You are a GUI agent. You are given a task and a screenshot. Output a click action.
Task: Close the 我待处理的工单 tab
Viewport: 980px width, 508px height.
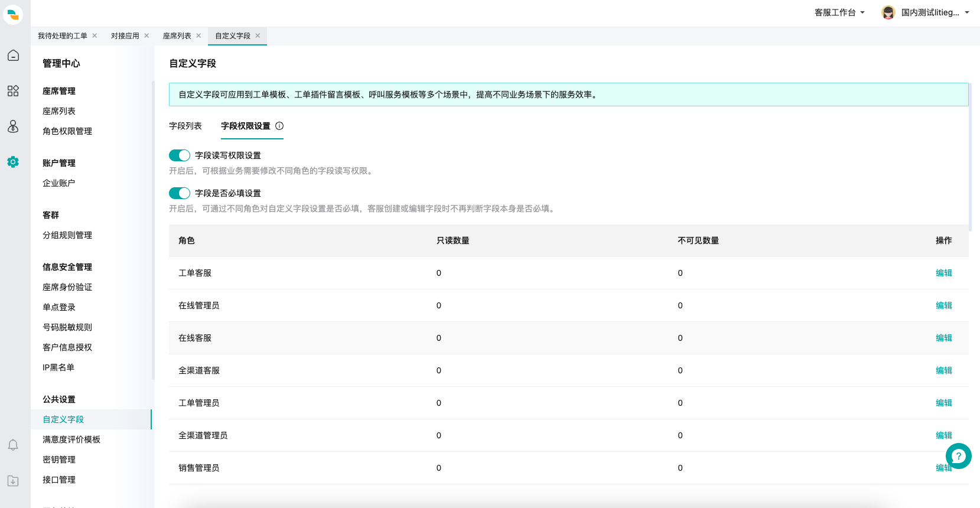click(x=95, y=35)
